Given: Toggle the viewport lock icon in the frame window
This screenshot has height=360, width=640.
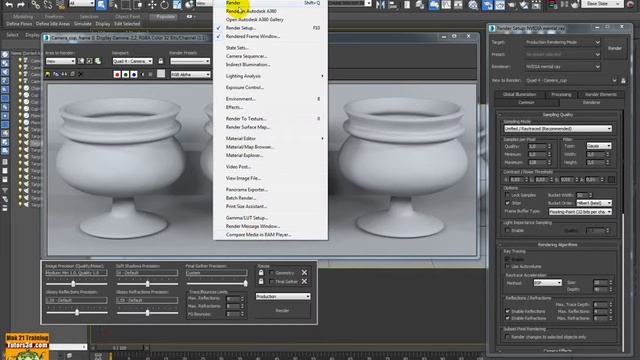Looking at the screenshot, I should (x=161, y=61).
